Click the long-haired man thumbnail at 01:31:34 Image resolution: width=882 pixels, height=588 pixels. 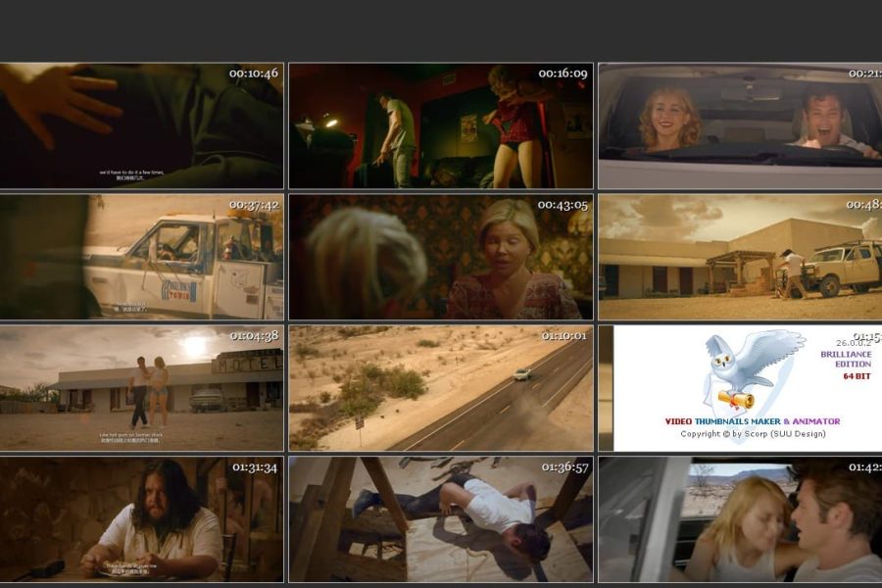click(x=142, y=519)
